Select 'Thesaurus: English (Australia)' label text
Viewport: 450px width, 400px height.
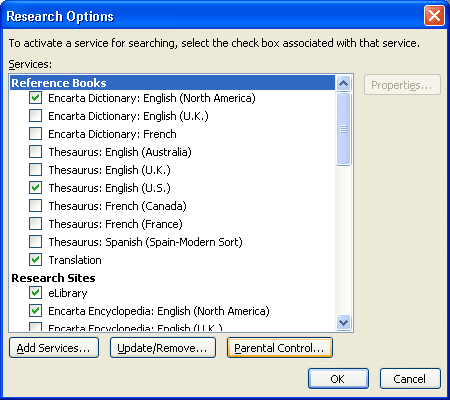tap(120, 152)
